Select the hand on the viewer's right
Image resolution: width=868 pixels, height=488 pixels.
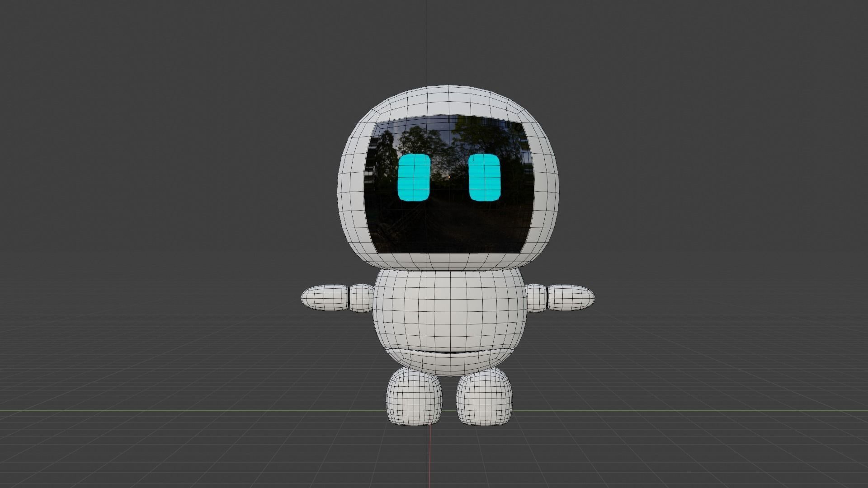click(571, 297)
